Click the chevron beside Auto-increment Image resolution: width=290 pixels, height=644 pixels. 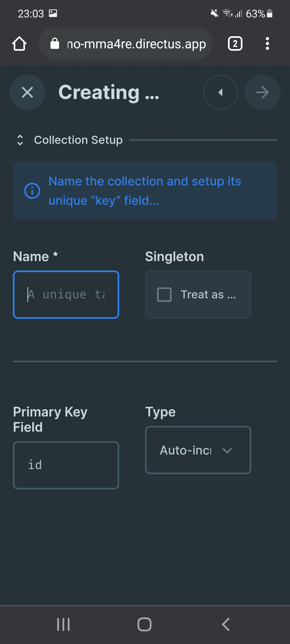[227, 451]
